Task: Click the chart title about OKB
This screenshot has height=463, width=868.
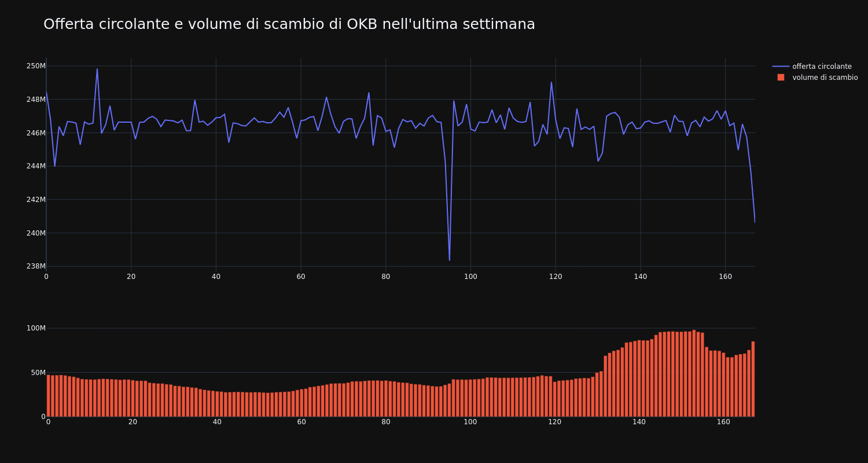Action: pyautogui.click(x=289, y=24)
